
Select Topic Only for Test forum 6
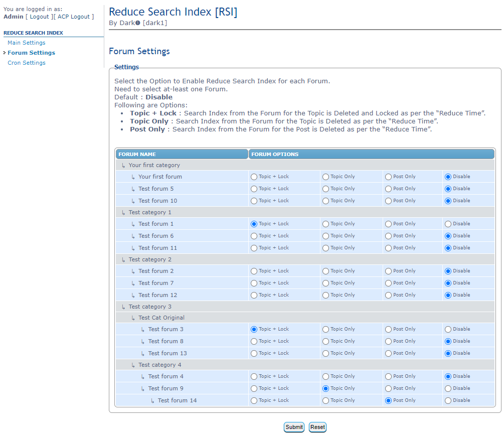click(325, 236)
